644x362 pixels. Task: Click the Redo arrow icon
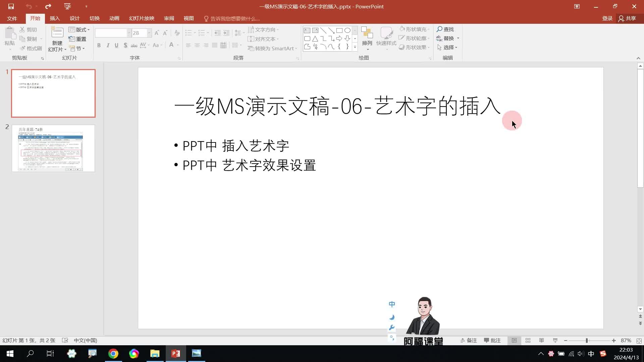pyautogui.click(x=48, y=6)
